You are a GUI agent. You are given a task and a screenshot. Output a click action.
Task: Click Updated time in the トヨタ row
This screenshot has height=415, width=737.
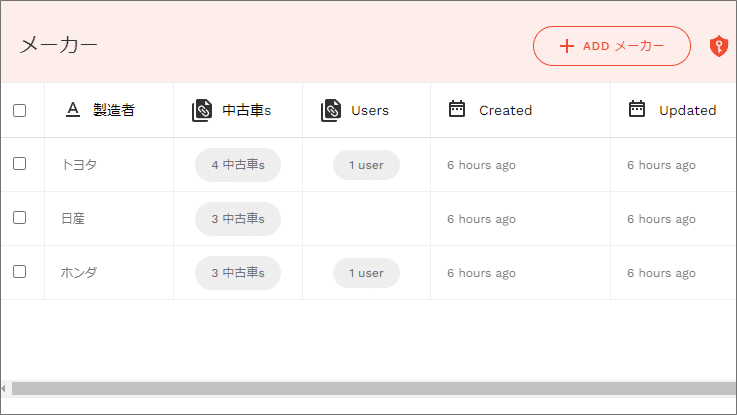coord(661,165)
